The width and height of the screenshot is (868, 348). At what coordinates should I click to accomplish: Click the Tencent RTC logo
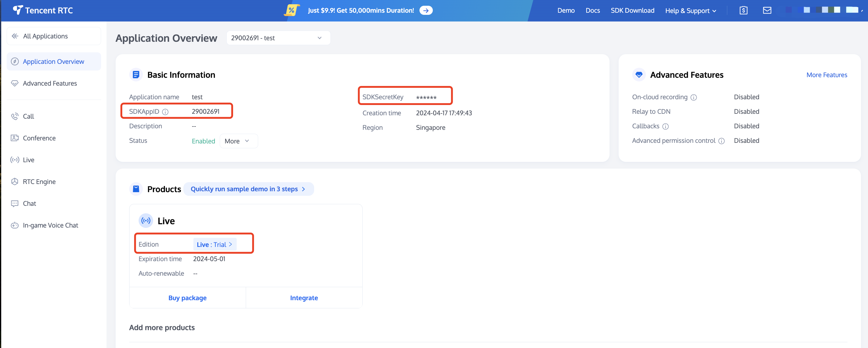(43, 11)
